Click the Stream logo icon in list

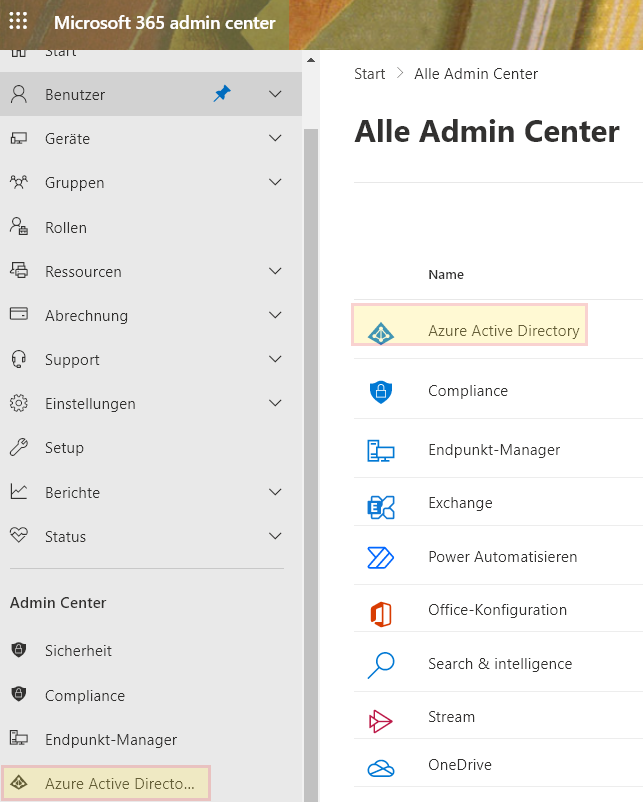(x=381, y=721)
